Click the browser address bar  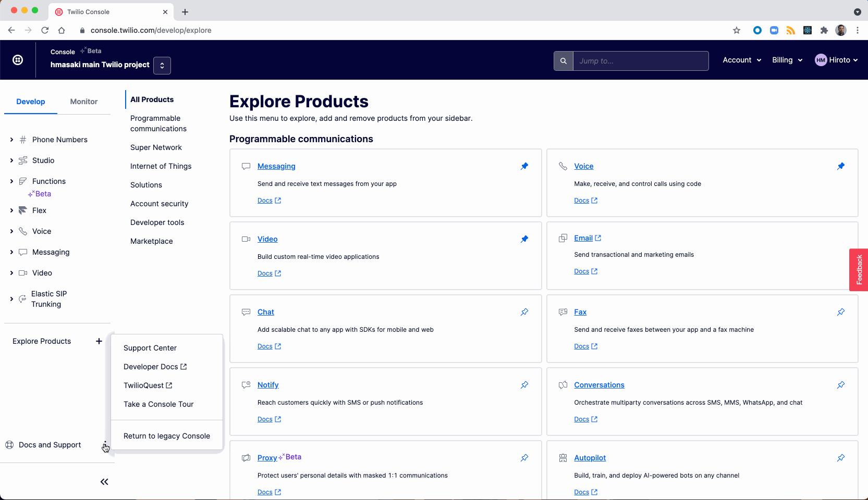[x=401, y=30]
